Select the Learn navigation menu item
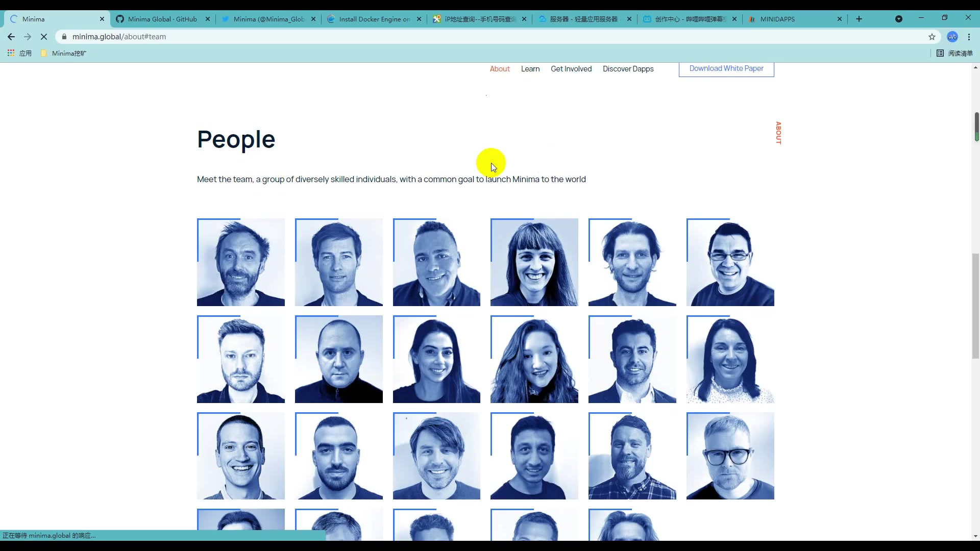980x551 pixels. (x=531, y=69)
